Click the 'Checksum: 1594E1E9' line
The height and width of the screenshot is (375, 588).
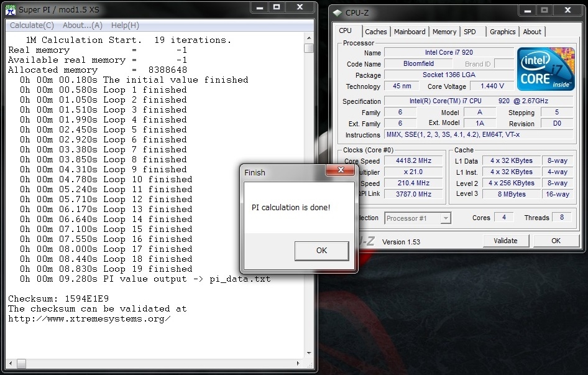pyautogui.click(x=58, y=299)
